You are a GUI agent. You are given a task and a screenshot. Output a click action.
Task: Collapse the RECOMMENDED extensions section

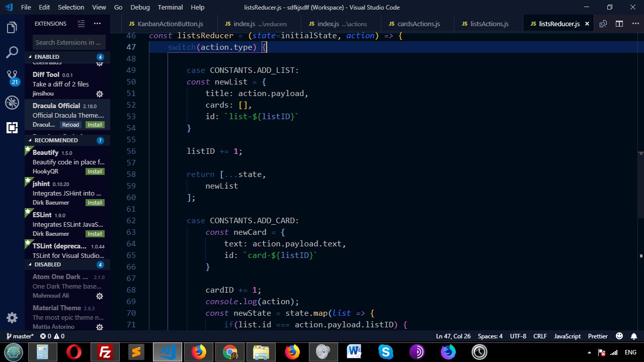(x=67, y=140)
